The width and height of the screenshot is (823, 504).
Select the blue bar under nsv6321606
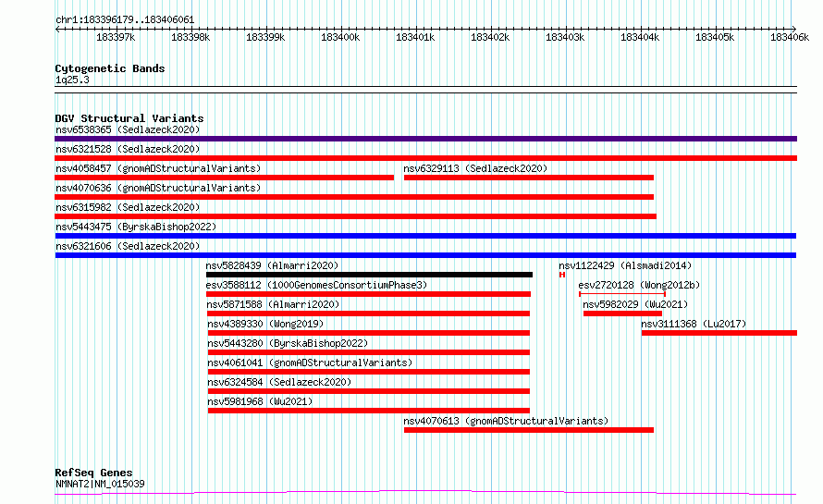click(x=425, y=255)
